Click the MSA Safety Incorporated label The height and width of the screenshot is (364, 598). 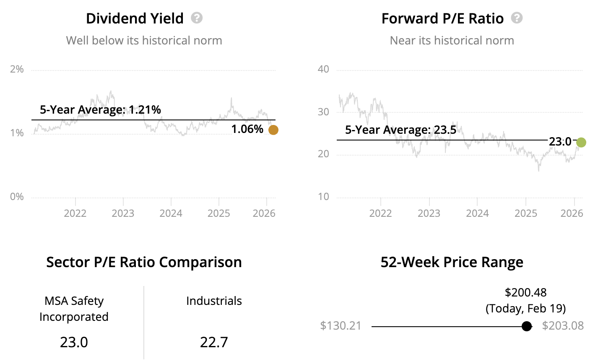[74, 309]
